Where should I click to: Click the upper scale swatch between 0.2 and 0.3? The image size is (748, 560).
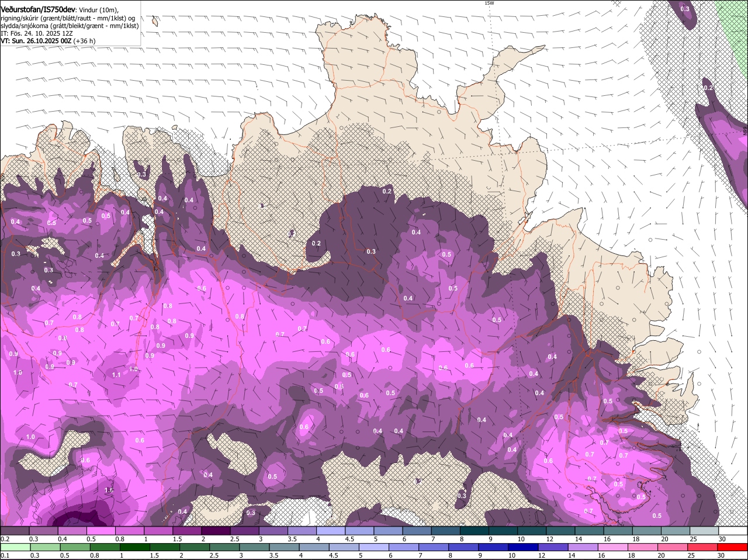pos(15,531)
